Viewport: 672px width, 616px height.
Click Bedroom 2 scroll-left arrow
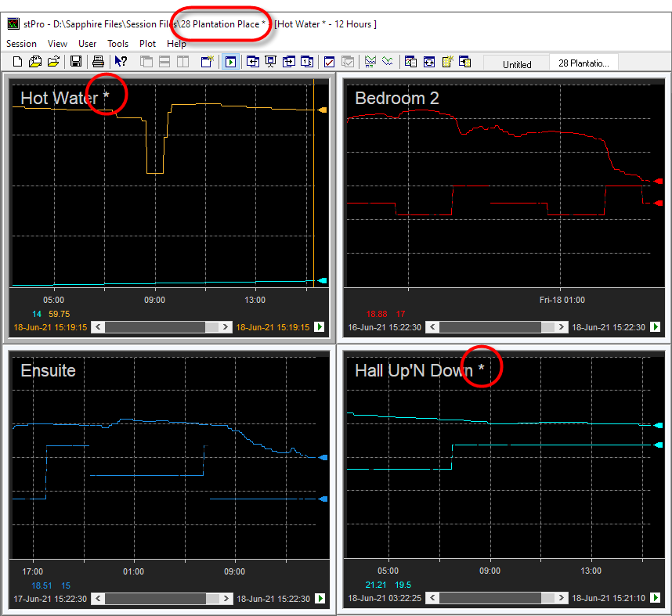click(x=432, y=327)
